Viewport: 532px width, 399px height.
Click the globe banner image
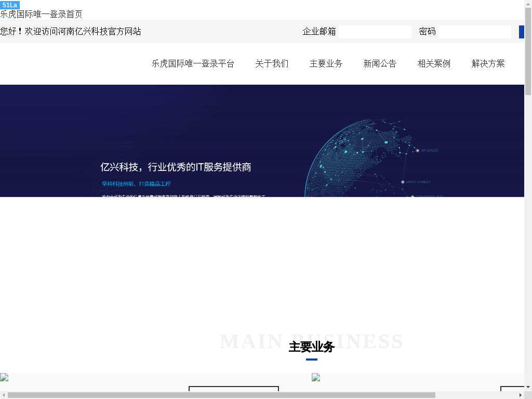pyautogui.click(x=262, y=141)
